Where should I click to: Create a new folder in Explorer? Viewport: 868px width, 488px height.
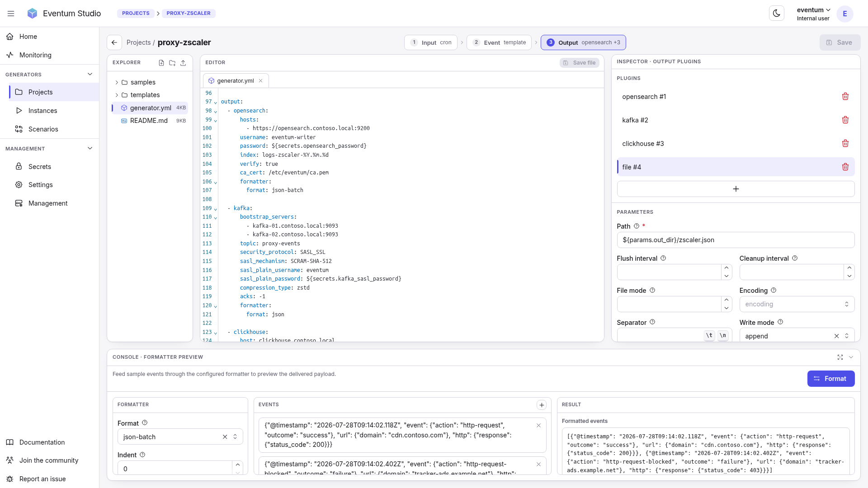click(172, 63)
